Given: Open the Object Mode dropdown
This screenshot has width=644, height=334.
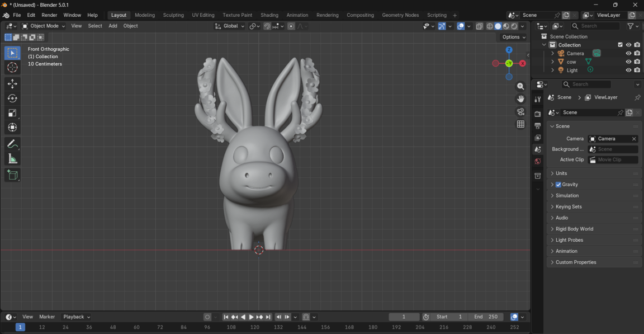Looking at the screenshot, I should click(x=44, y=26).
